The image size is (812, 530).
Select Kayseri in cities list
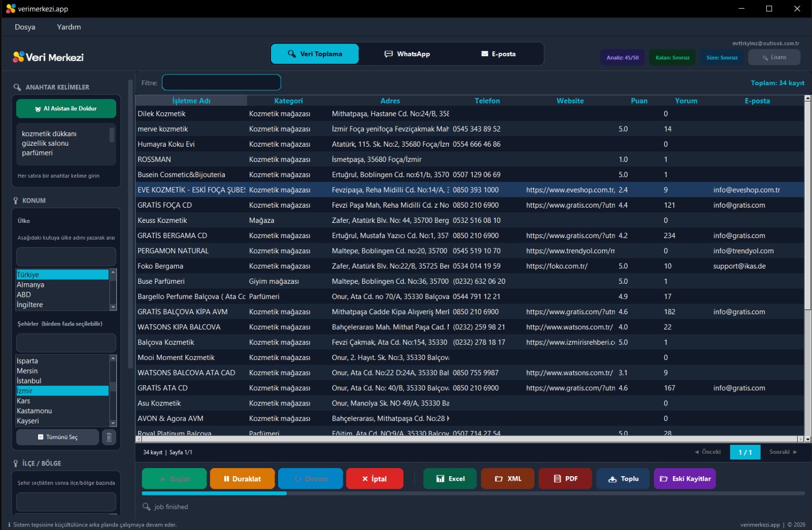click(x=62, y=421)
